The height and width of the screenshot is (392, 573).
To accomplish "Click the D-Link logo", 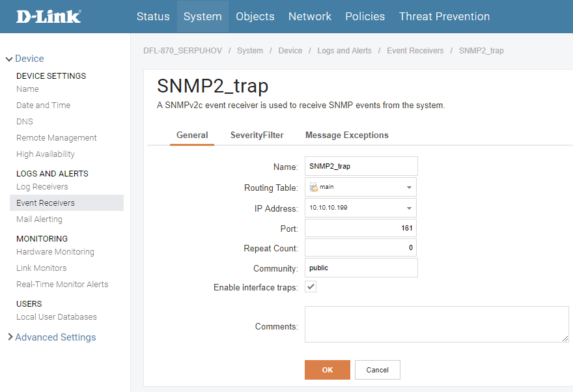I will click(x=49, y=16).
